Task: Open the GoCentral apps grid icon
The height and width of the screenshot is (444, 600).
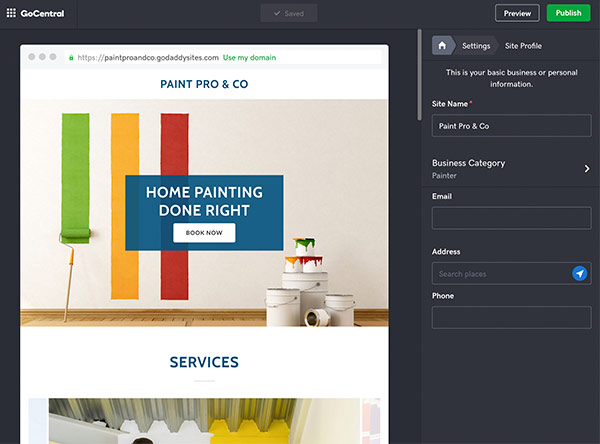Action: (11, 13)
